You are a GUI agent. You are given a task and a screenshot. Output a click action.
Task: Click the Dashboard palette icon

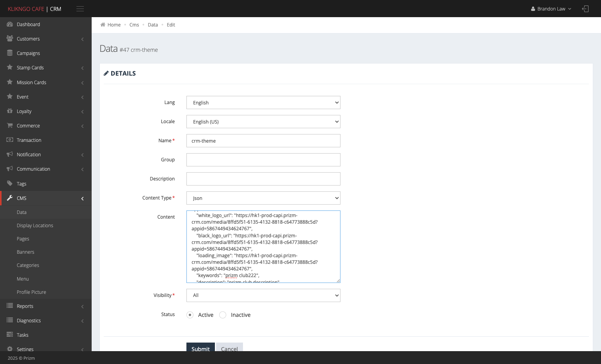[x=10, y=24]
